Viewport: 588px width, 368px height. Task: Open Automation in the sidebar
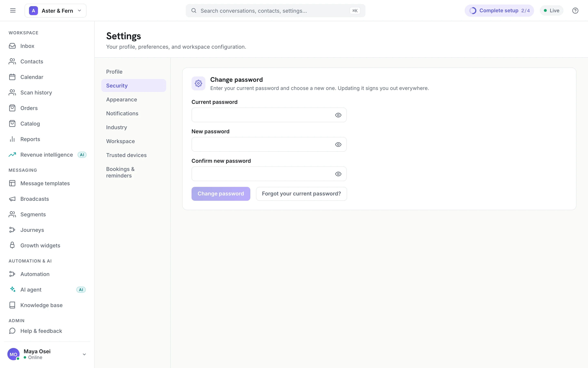coord(47,274)
